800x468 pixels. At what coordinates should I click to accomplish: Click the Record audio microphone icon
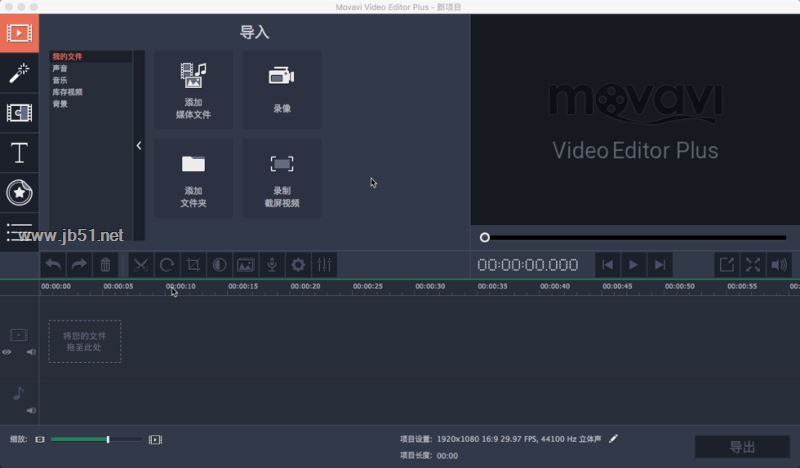click(272, 265)
